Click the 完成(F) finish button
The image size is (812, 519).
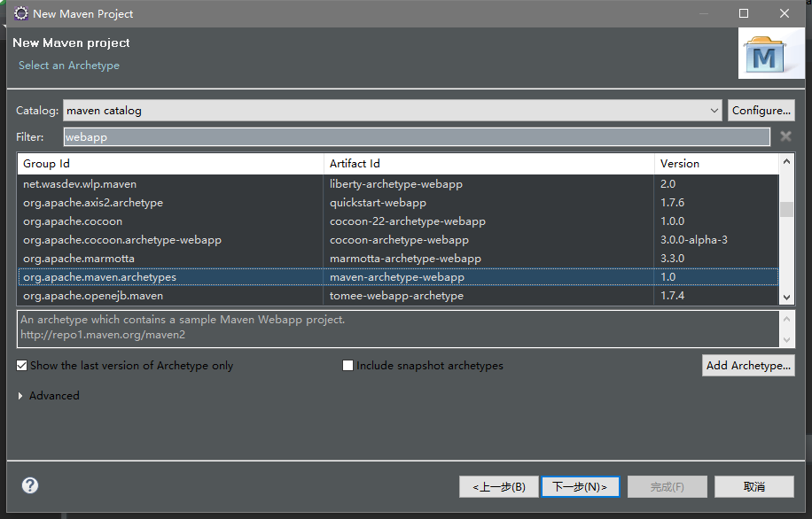point(667,487)
